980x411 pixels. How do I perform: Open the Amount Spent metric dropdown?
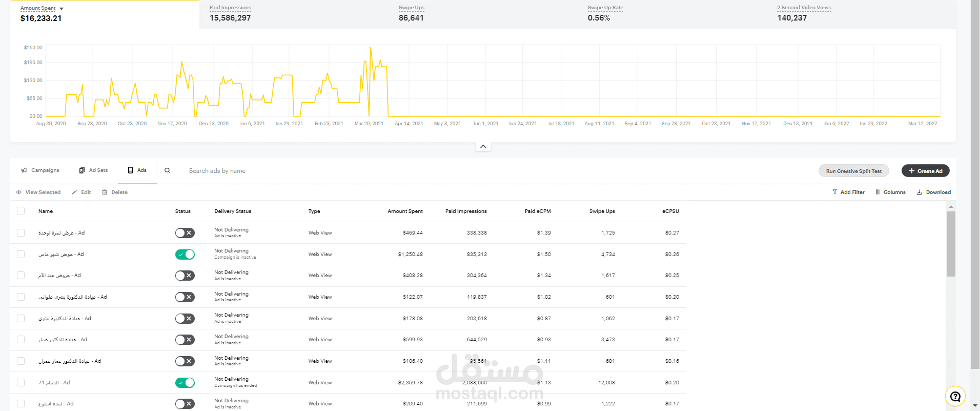(62, 9)
